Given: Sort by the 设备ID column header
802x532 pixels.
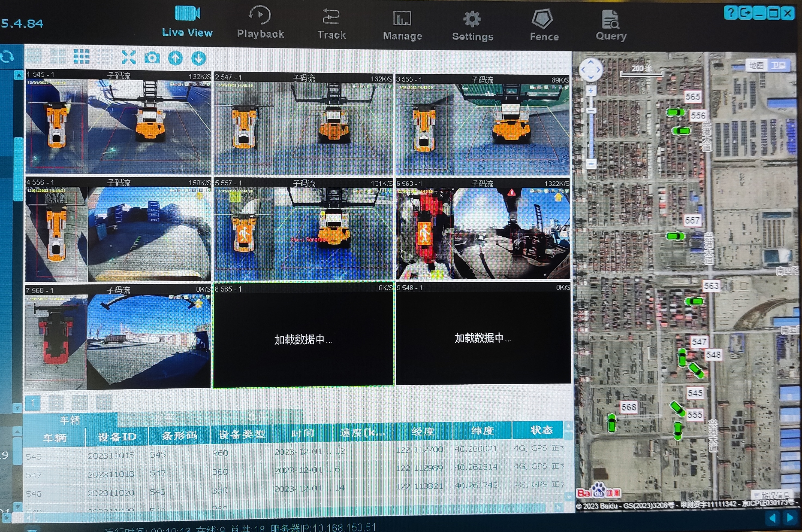Looking at the screenshot, I should [117, 437].
